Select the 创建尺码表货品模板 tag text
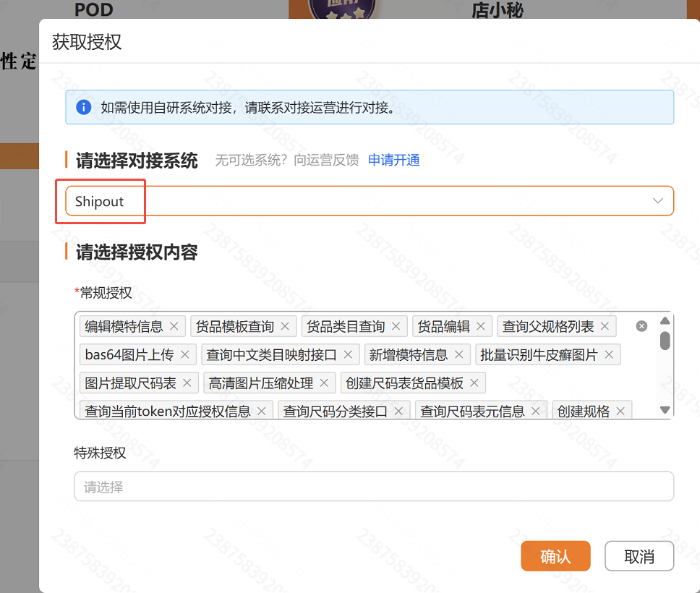This screenshot has width=700, height=593. pos(404,383)
